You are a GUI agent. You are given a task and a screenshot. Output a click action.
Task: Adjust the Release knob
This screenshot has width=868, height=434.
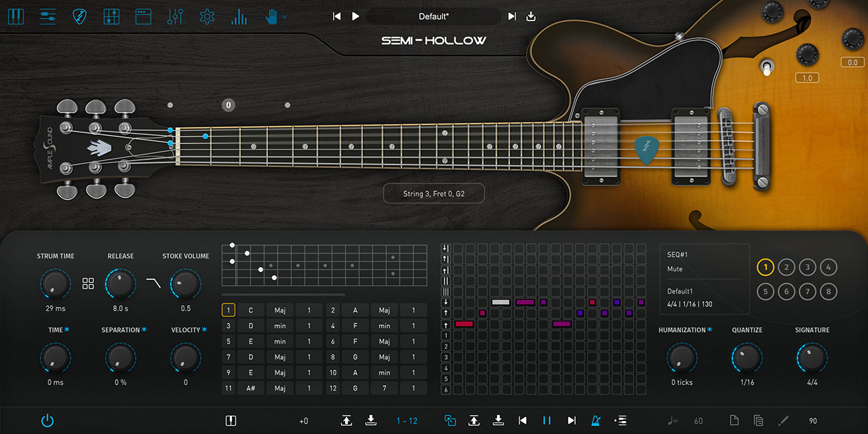tap(120, 284)
